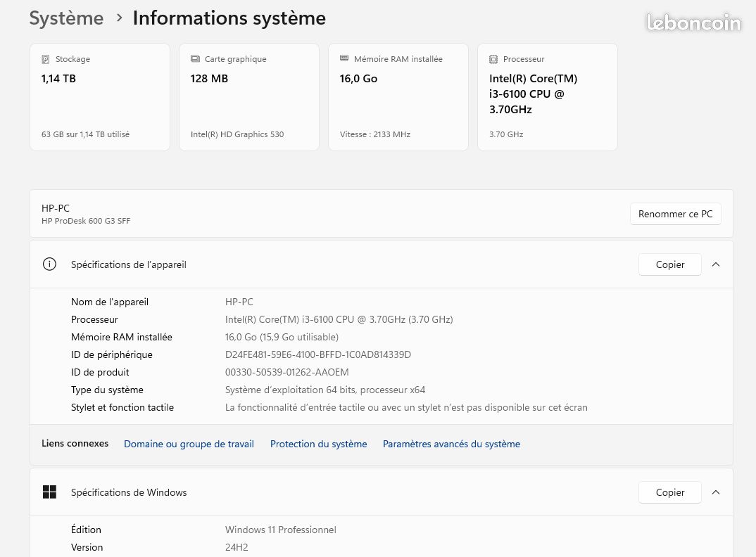Screen dimensions: 756x557
Task: Click the Stockage disk icon
Action: tap(45, 59)
